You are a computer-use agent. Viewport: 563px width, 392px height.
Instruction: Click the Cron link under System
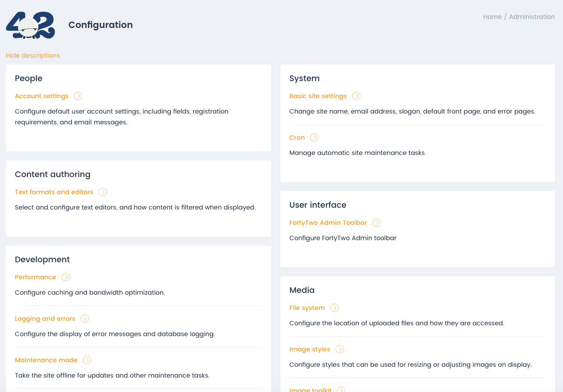point(297,137)
